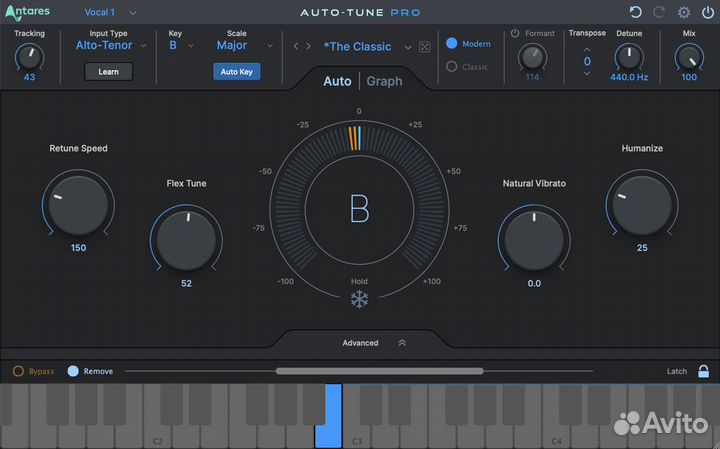This screenshot has width=720, height=449.
Task: Go to next preset arrow
Action: [309, 46]
